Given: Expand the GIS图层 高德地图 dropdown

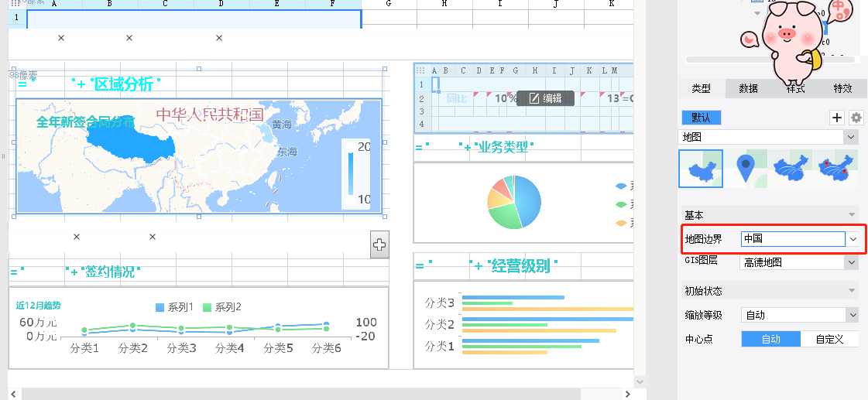Looking at the screenshot, I should tap(852, 262).
